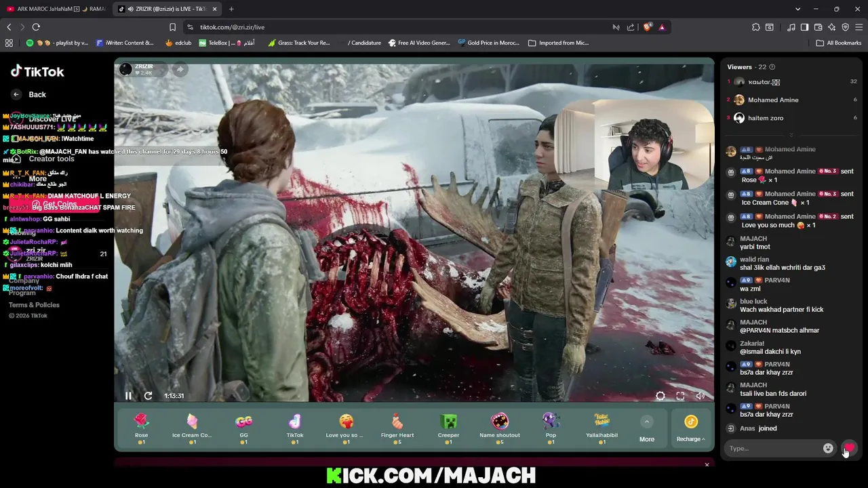Select top viewer haitem zoro
The height and width of the screenshot is (488, 868).
766,118
